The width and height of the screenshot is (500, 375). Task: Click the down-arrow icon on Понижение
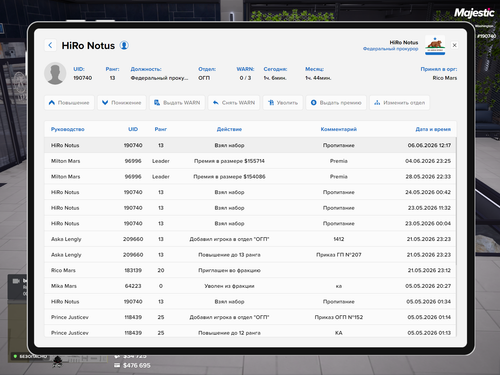tap(105, 103)
